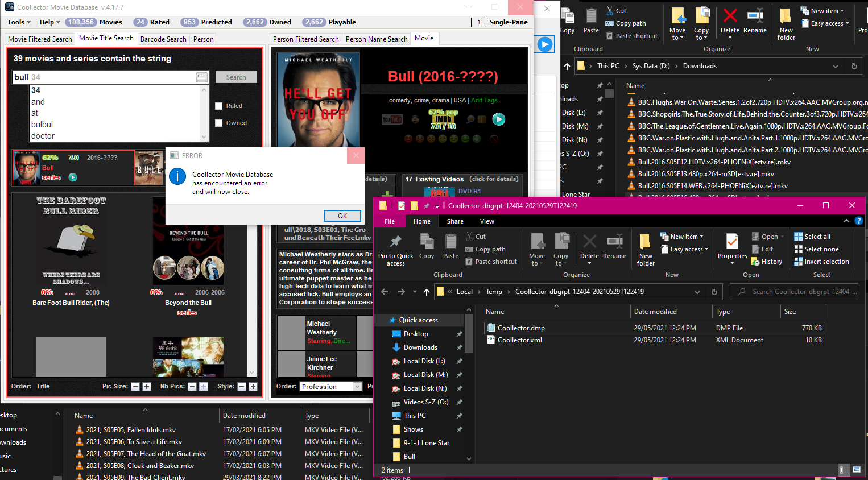Toggle the Owned checkbox
Screen dimensions: 868x480
218,123
